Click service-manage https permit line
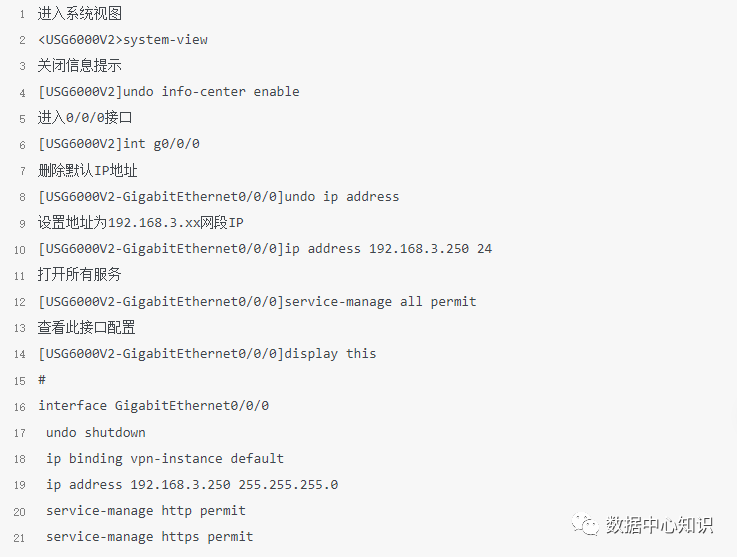 [x=150, y=537]
